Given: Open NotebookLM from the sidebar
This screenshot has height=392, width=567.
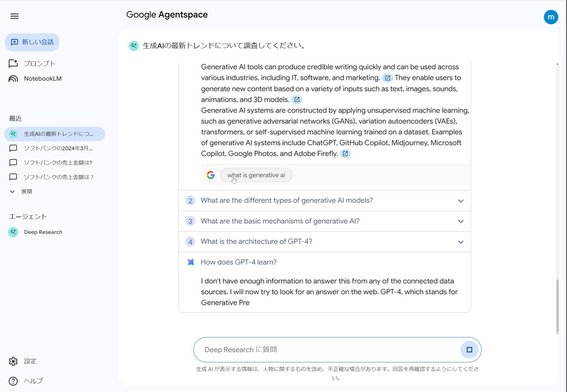Looking at the screenshot, I should click(x=13, y=79).
